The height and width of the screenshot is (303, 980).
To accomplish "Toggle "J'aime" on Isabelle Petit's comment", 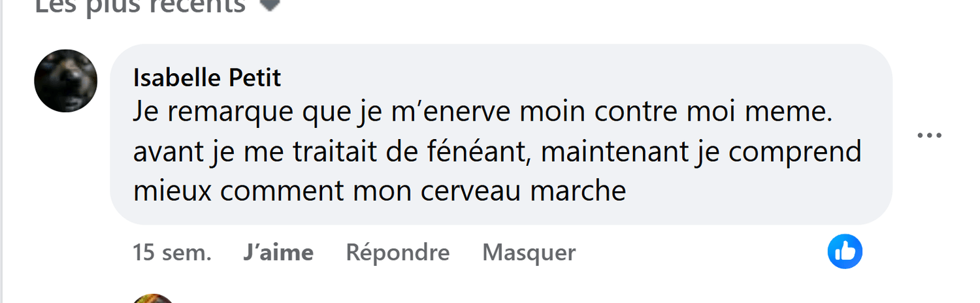I will tap(278, 252).
